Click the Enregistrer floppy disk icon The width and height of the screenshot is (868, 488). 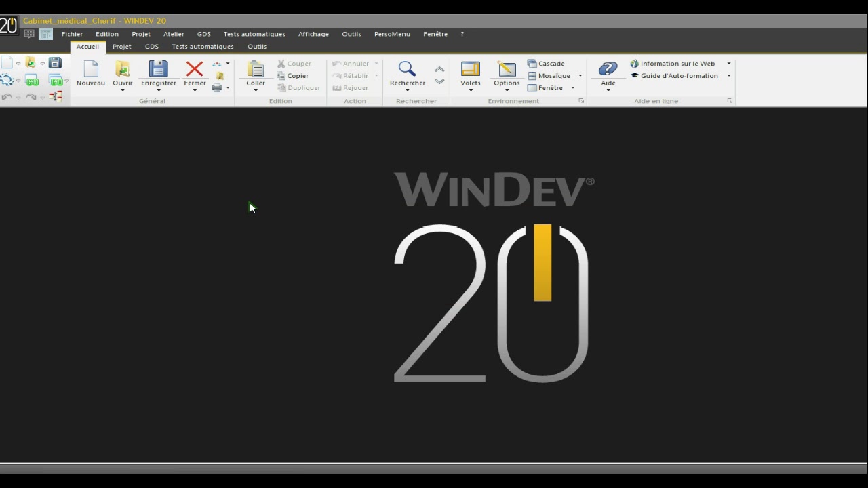[158, 68]
